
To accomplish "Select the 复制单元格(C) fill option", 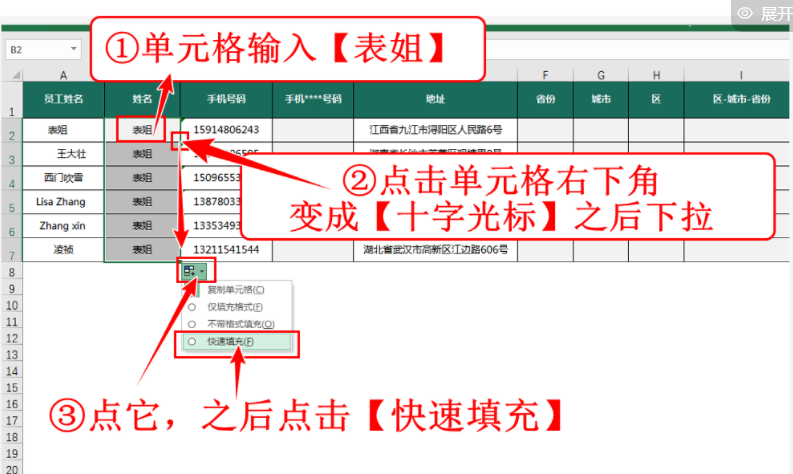I will 229,290.
